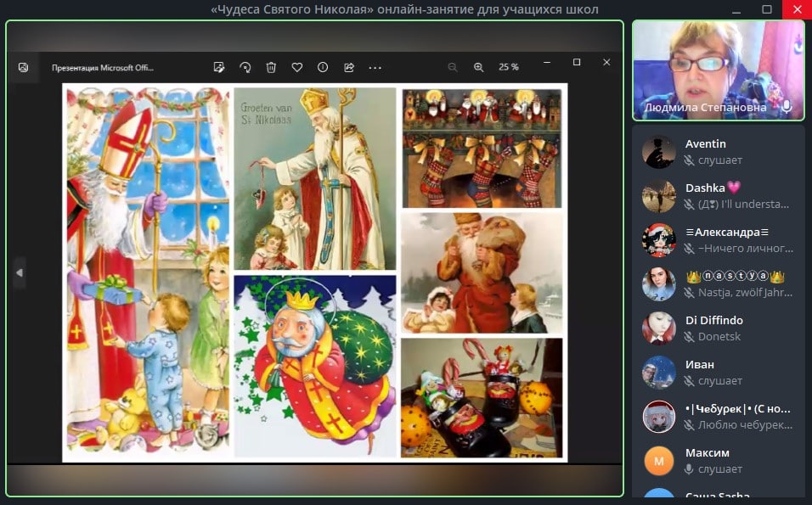Image resolution: width=812 pixels, height=505 pixels.
Task: Add to favorites with the heart icon
Action: pyautogui.click(x=297, y=67)
